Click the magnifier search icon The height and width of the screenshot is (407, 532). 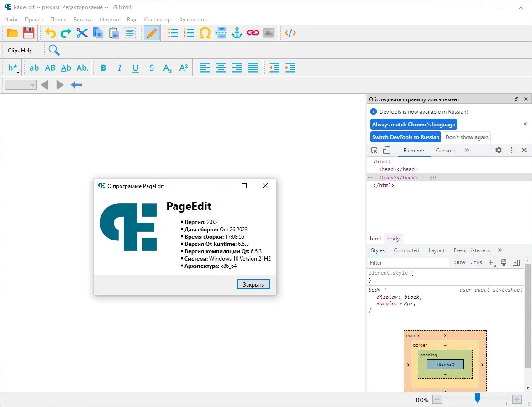54,50
